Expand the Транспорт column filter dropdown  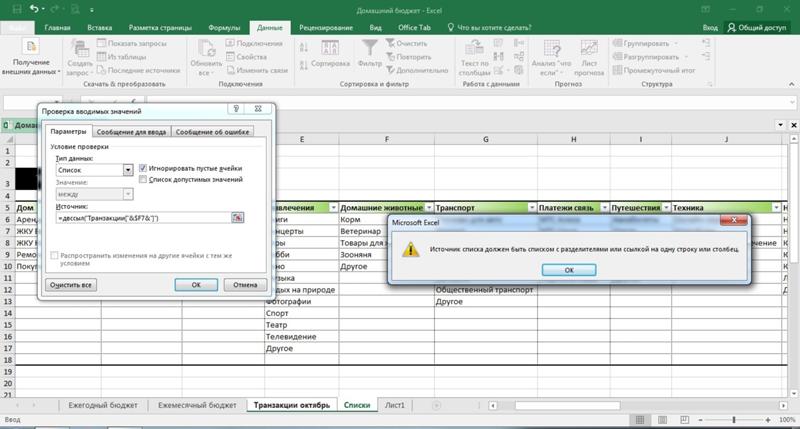530,206
